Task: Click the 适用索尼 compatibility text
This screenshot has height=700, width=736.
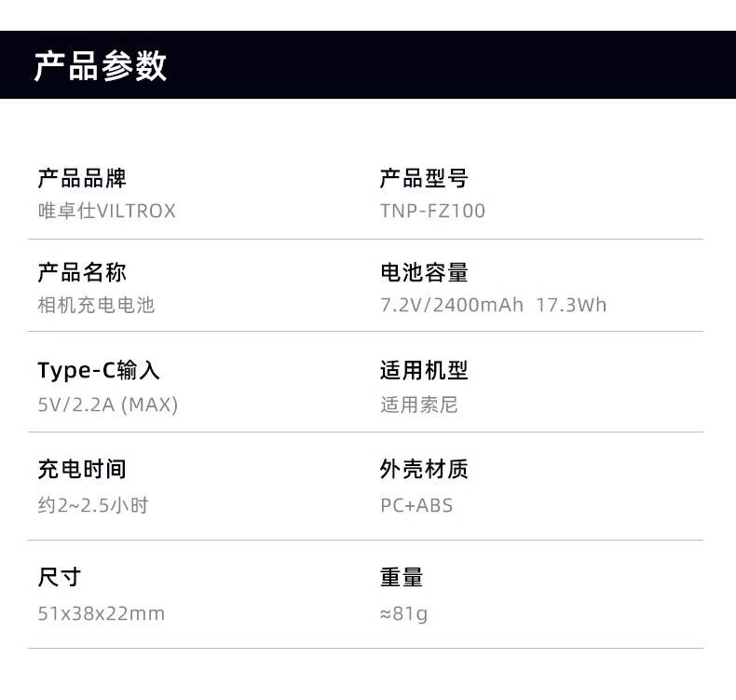Action: [419, 405]
